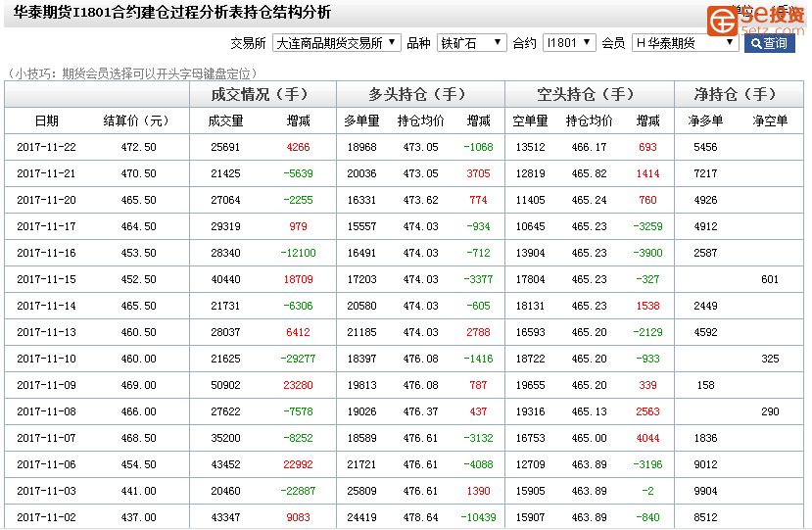812x530 pixels.
Task: Click net long value 9904
Action: pyautogui.click(x=705, y=491)
